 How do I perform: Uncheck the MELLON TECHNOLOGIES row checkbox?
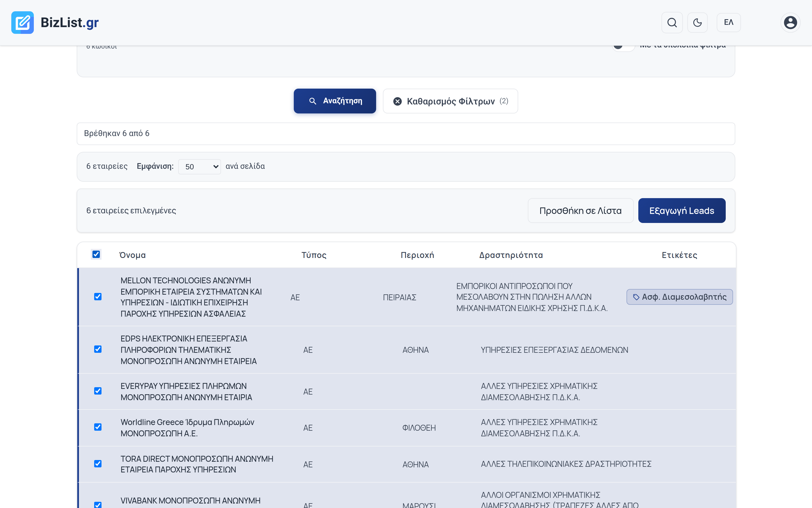[98, 297]
